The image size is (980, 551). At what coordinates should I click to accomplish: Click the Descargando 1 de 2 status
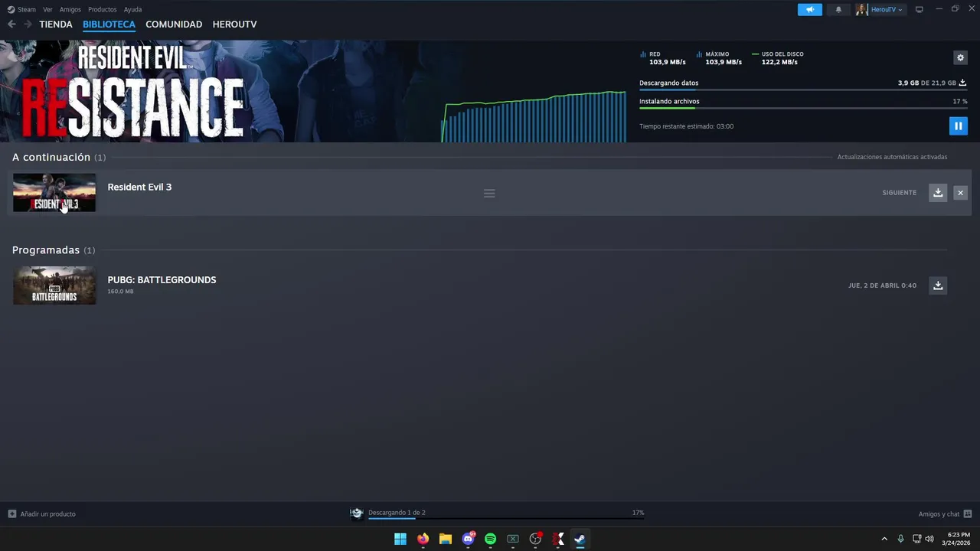point(397,513)
